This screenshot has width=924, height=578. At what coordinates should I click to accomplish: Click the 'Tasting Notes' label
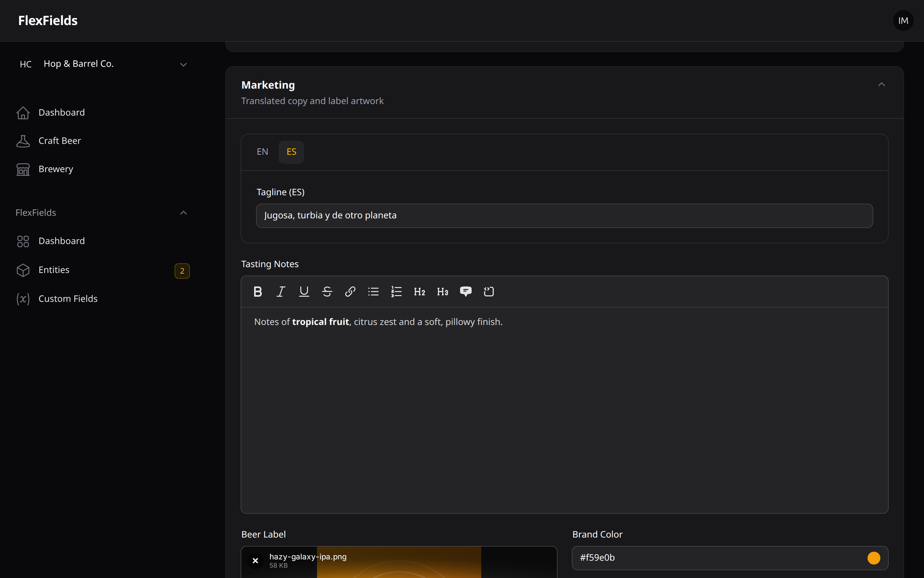[x=270, y=264]
